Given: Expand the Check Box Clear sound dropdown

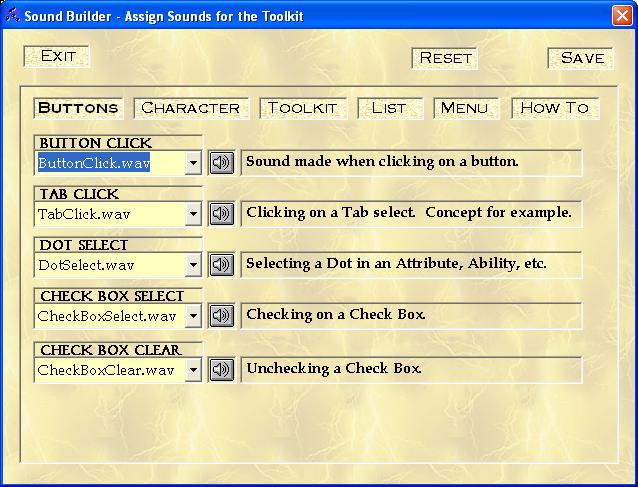Looking at the screenshot, I should pos(193,370).
